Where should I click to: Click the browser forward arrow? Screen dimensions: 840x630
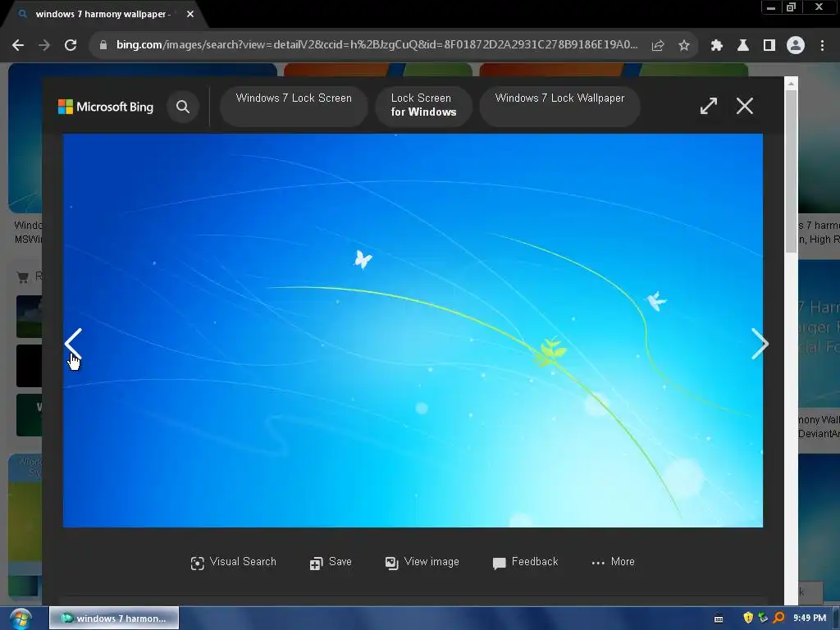44,45
